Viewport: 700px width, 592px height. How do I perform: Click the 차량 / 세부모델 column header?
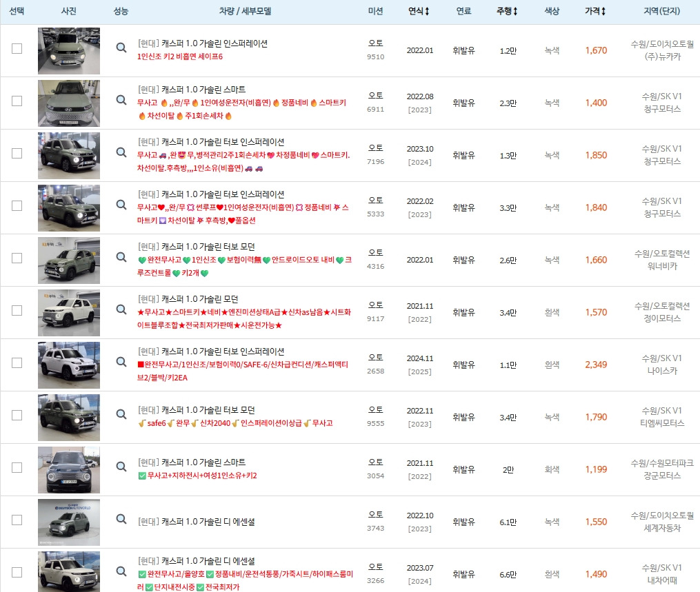tap(245, 11)
